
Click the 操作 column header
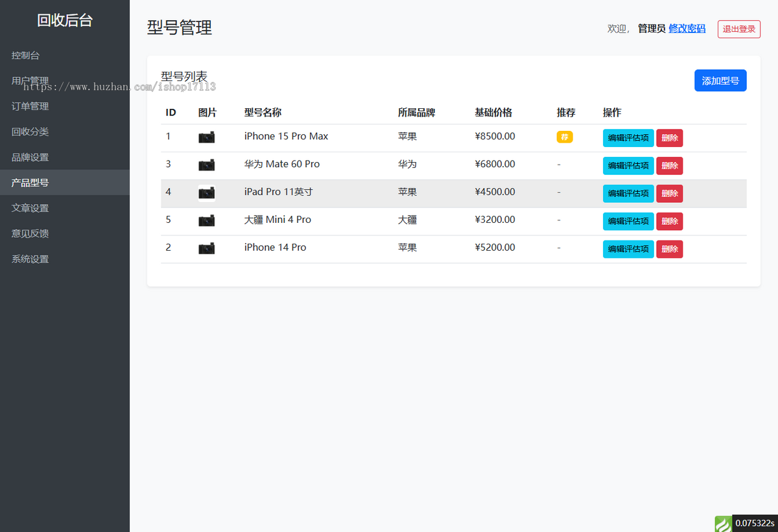(x=612, y=112)
